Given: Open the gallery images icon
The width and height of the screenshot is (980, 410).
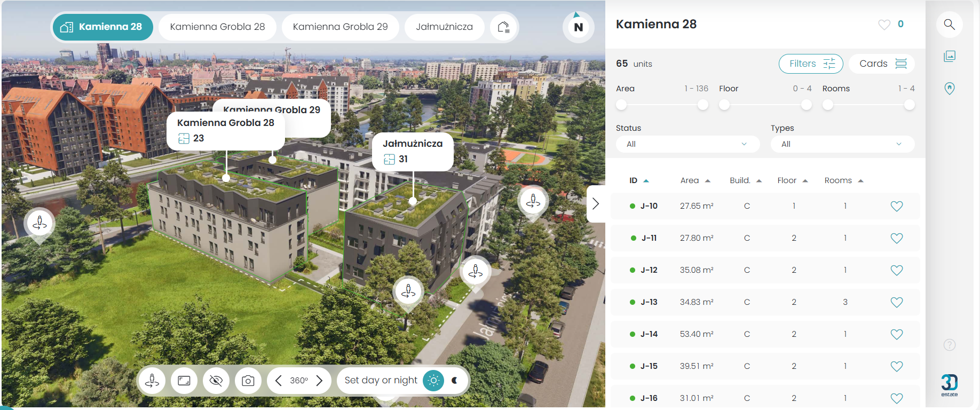Looking at the screenshot, I should tap(949, 56).
